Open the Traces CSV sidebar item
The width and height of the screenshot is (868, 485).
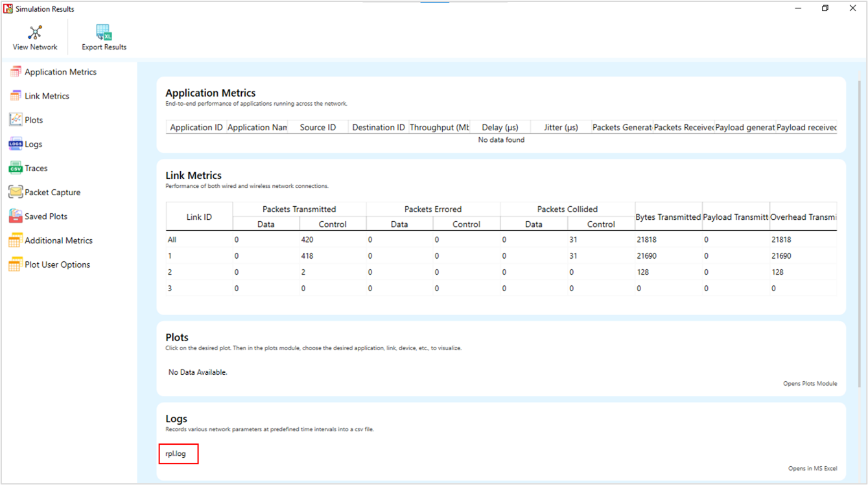pos(16,169)
